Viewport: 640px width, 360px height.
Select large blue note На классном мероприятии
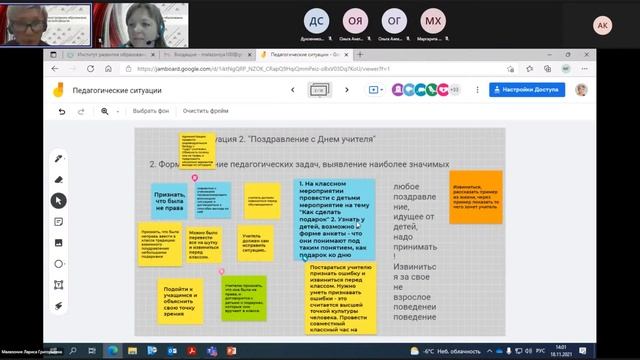pos(335,219)
